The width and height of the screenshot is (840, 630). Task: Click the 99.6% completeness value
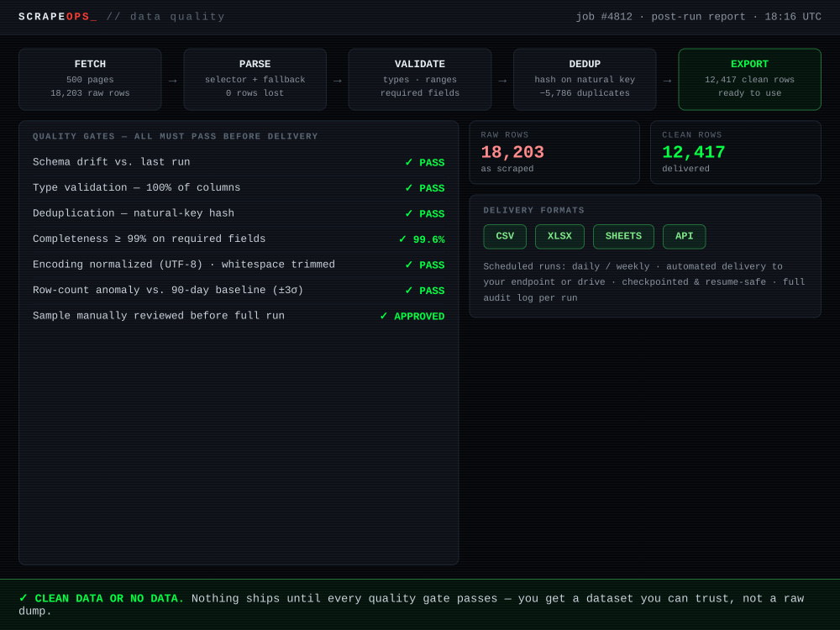tap(428, 239)
